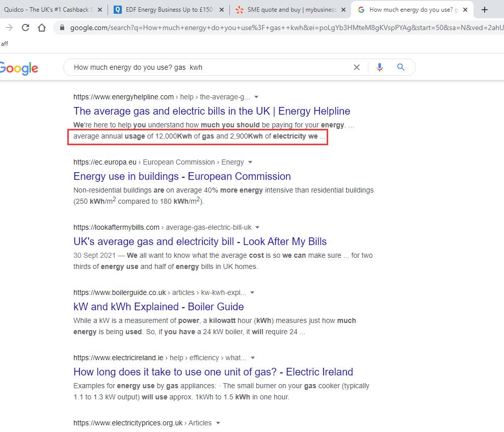Open kW and kWh Explained Boiler Guide link
Image resolution: width=504 pixels, height=432 pixels.
coord(158,307)
